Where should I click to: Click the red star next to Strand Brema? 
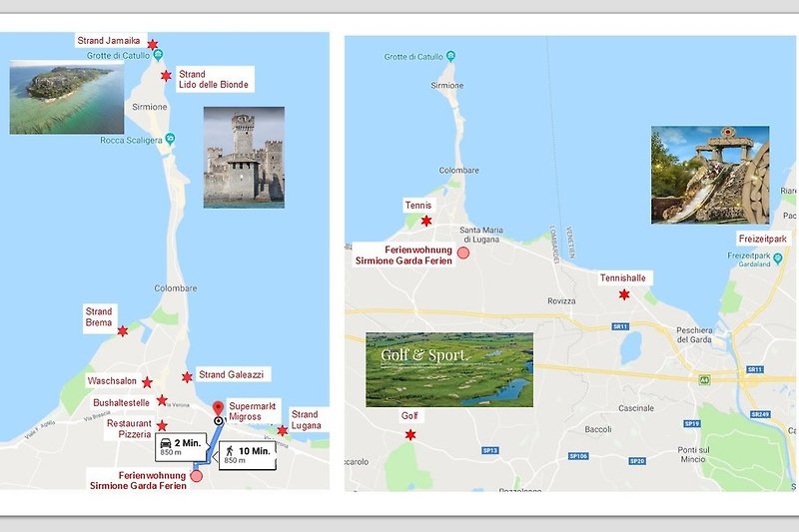point(123,331)
